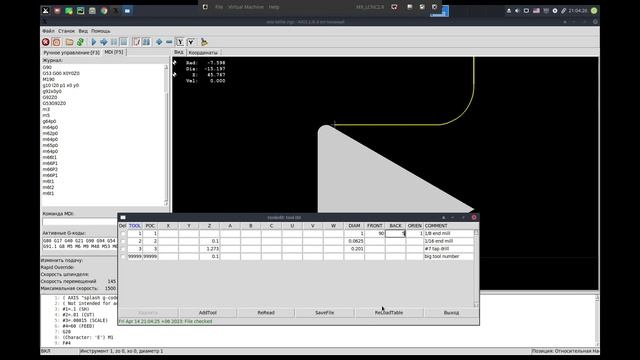Switch to MDI [F5] tab
Image resolution: width=640 pixels, height=360 pixels.
(114, 52)
